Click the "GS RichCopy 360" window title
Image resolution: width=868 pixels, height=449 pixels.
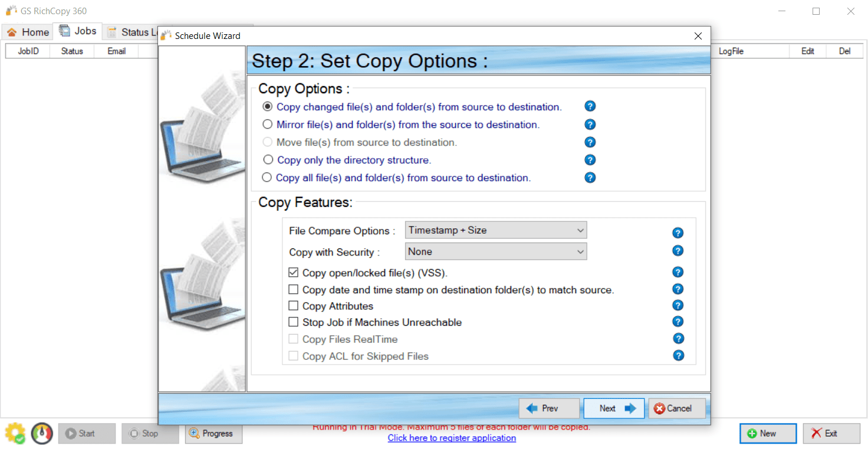click(x=54, y=11)
